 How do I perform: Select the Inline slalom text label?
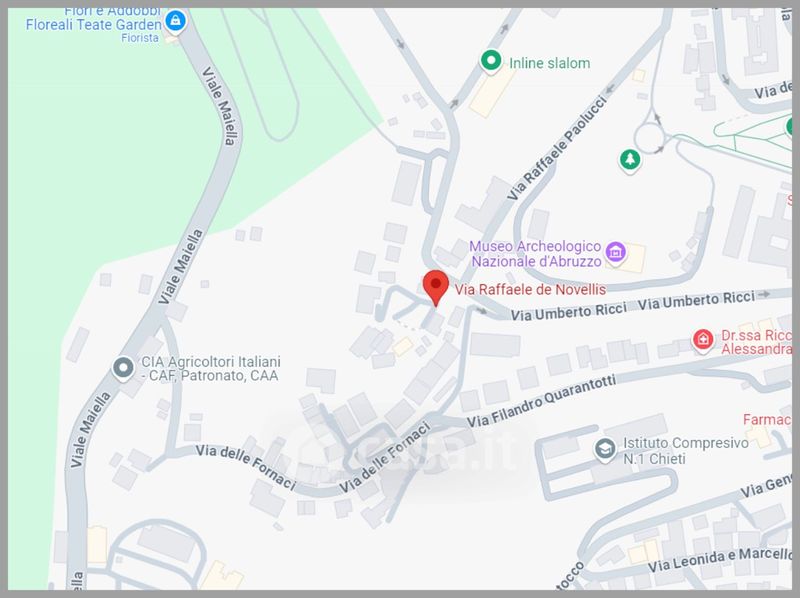[549, 63]
